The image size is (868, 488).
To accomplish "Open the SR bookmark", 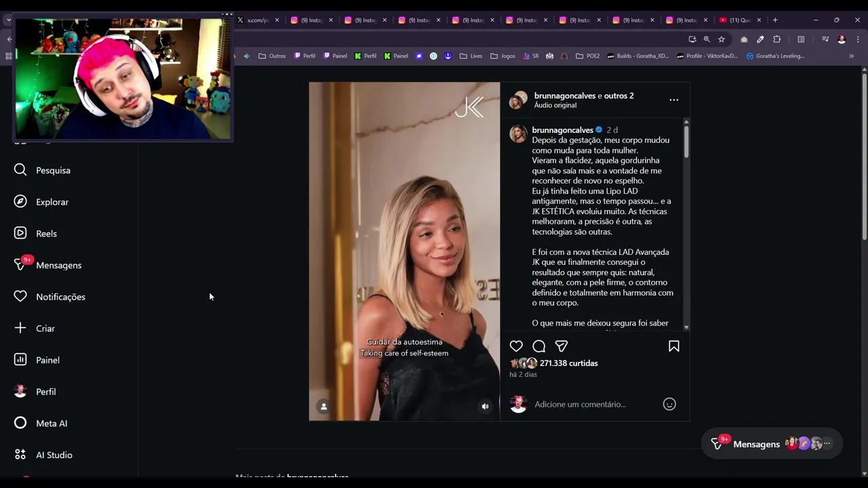I will 531,56.
